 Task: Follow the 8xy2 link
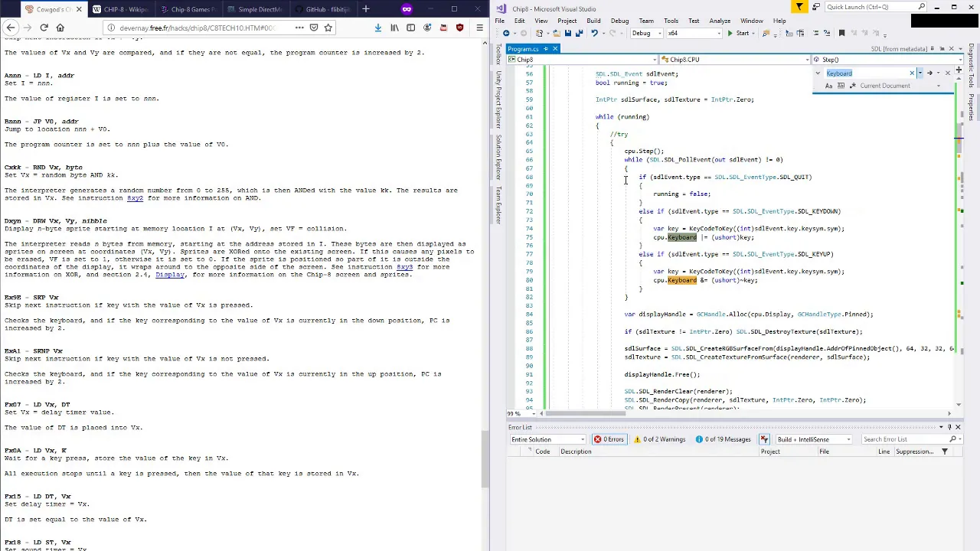pyautogui.click(x=135, y=198)
